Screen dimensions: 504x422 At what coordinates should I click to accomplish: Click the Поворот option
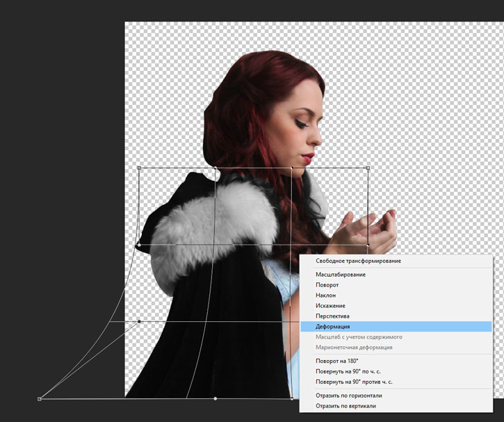click(396, 285)
